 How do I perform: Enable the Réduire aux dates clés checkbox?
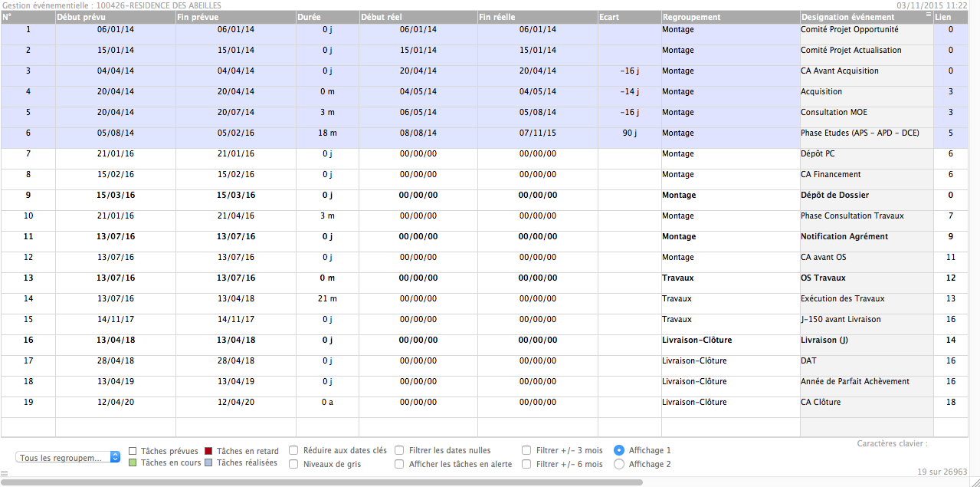click(293, 451)
